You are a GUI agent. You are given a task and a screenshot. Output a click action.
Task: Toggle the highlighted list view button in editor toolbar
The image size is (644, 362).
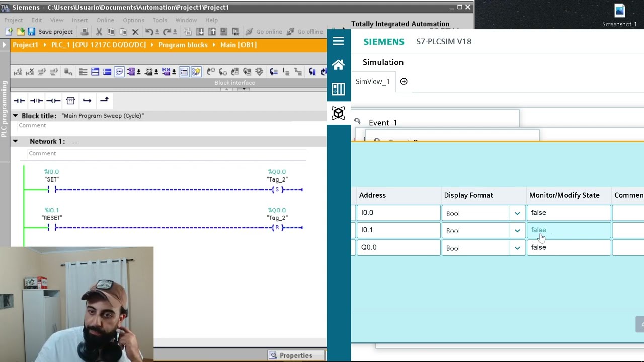pos(184,72)
